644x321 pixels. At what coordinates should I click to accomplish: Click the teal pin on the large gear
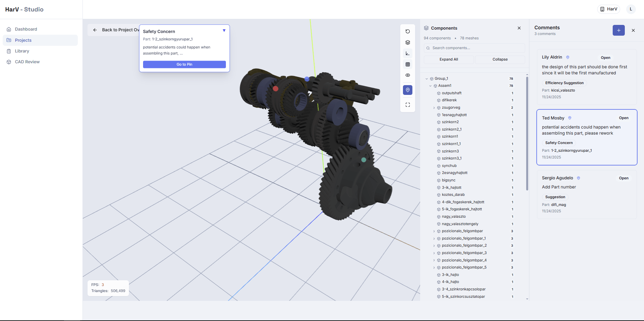click(x=364, y=160)
